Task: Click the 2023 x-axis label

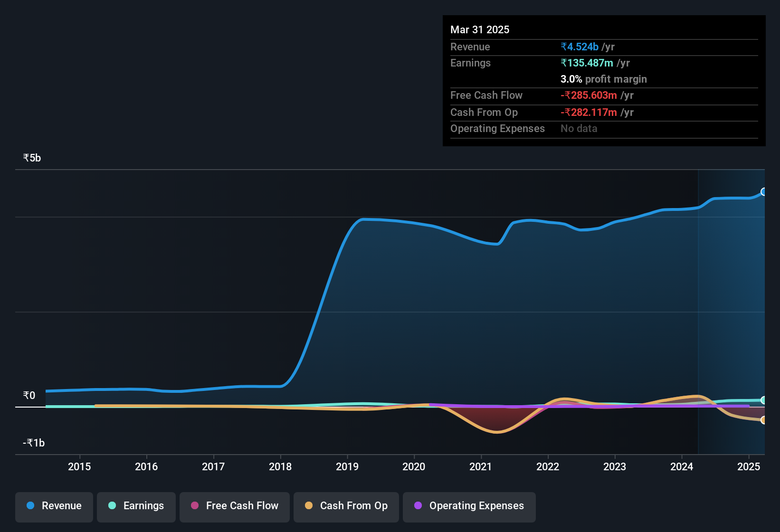Action: pyautogui.click(x=615, y=467)
